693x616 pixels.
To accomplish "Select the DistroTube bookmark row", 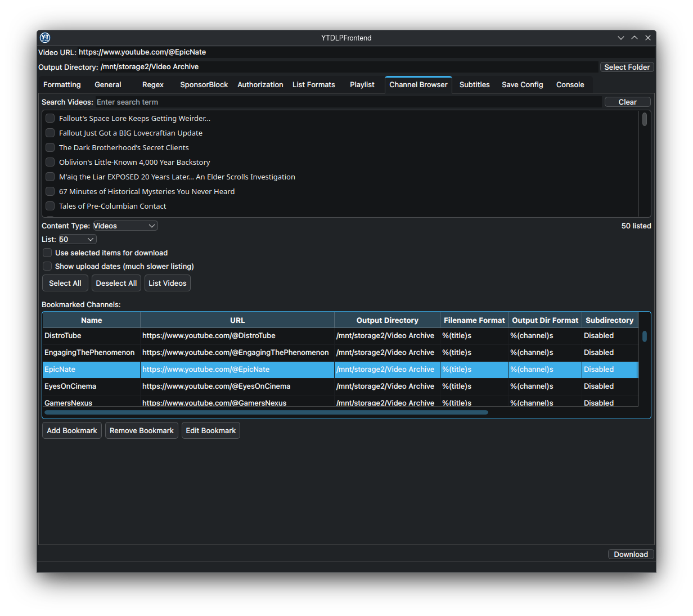I will [x=340, y=335].
